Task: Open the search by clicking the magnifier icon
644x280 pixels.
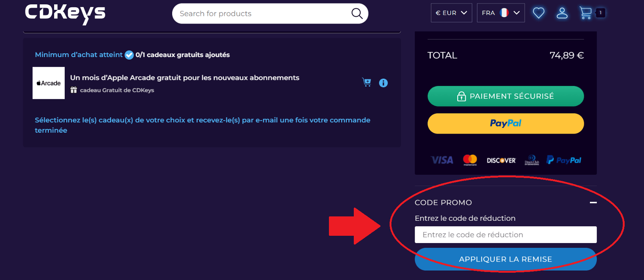Action: pos(356,13)
